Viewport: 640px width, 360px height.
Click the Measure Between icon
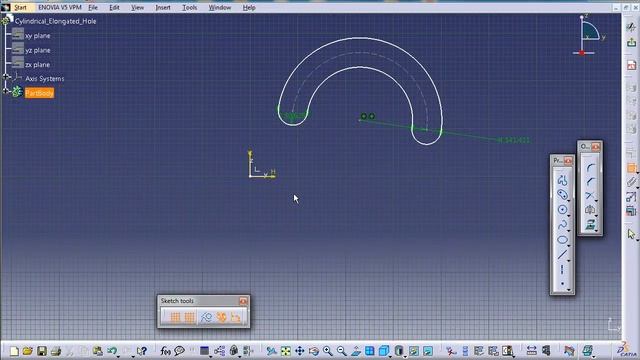pos(531,351)
